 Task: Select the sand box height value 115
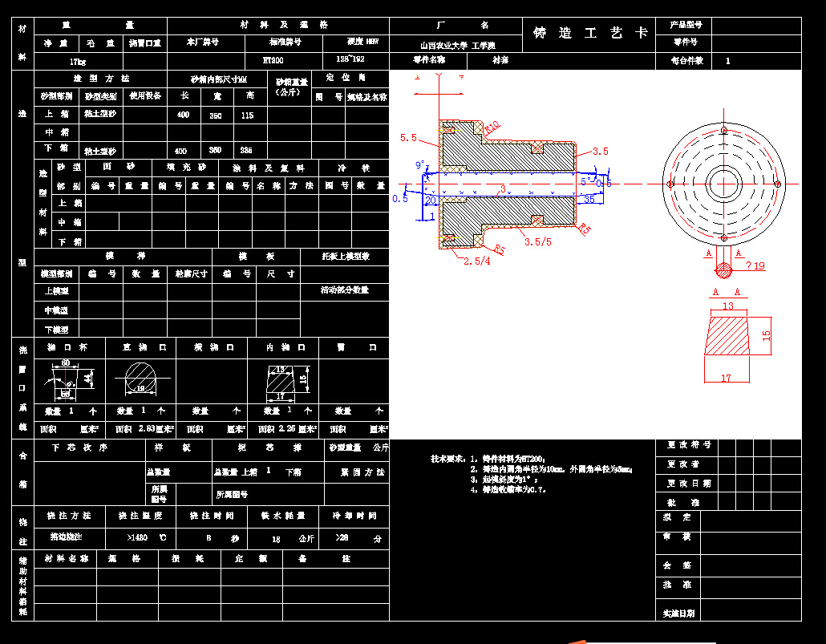pos(247,115)
